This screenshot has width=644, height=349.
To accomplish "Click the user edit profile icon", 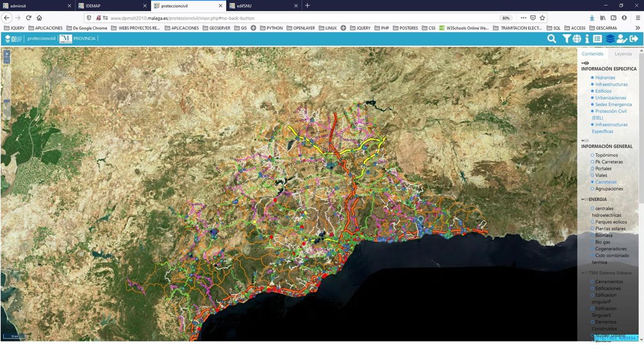I will click(x=621, y=39).
